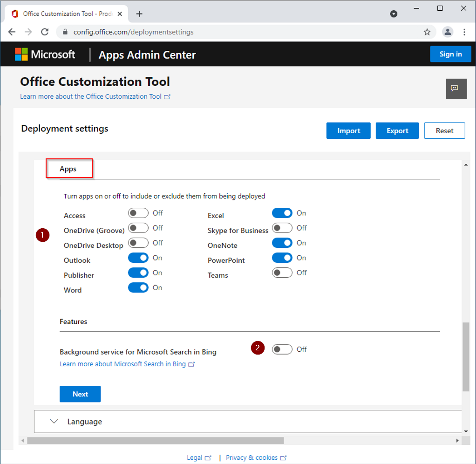This screenshot has width=476, height=464.
Task: Click the Microsoft logo
Action: point(45,55)
